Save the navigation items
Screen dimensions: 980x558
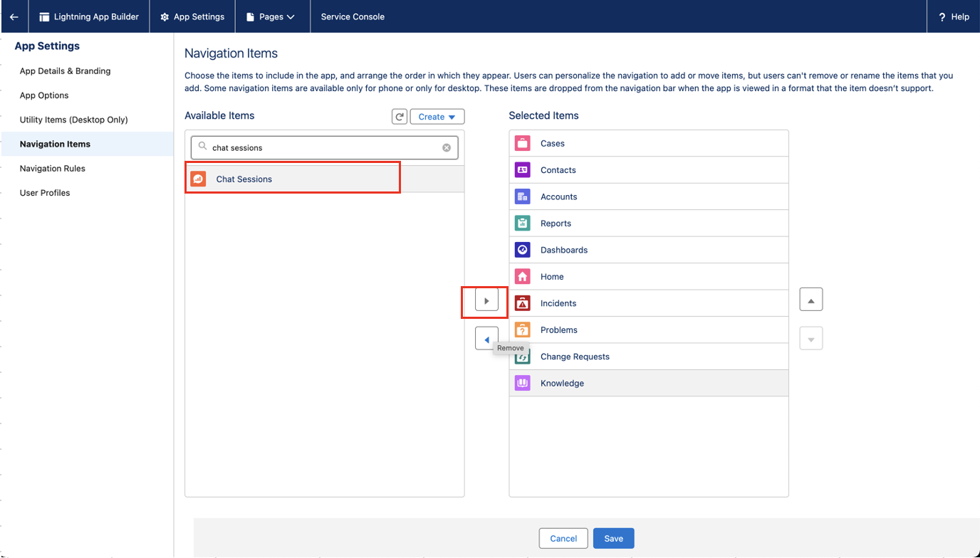point(613,539)
